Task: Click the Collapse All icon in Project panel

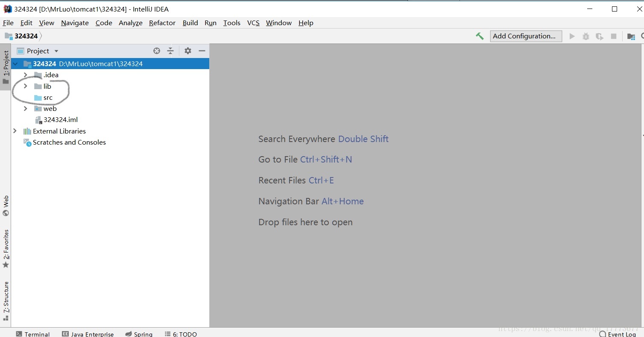Action: (x=170, y=51)
